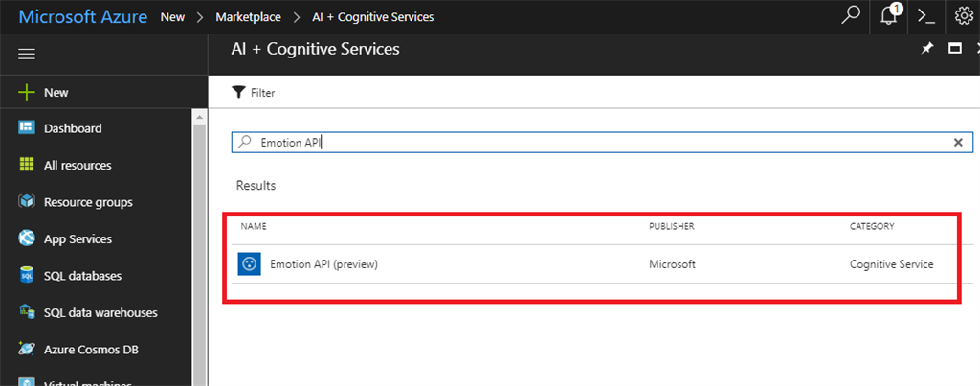Launch Cloud Shell from top bar
Image resolution: width=980 pixels, height=386 pixels.
coord(925,16)
